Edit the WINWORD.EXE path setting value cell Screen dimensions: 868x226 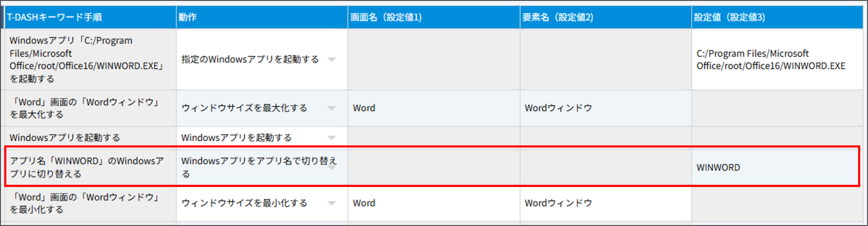[x=770, y=60]
